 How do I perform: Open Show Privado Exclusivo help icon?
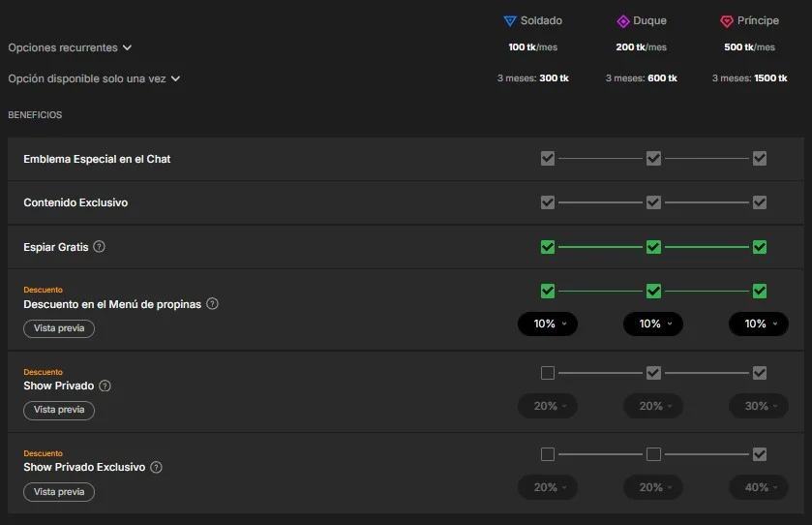pos(156,467)
